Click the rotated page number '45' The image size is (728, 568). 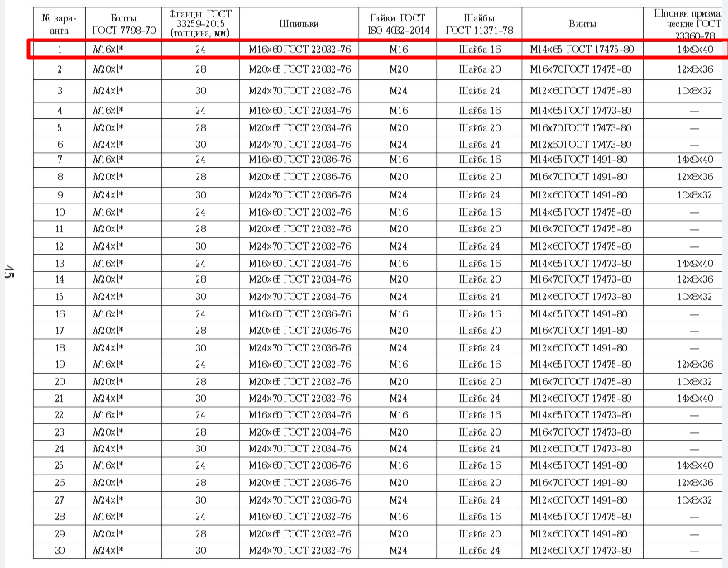[8, 272]
